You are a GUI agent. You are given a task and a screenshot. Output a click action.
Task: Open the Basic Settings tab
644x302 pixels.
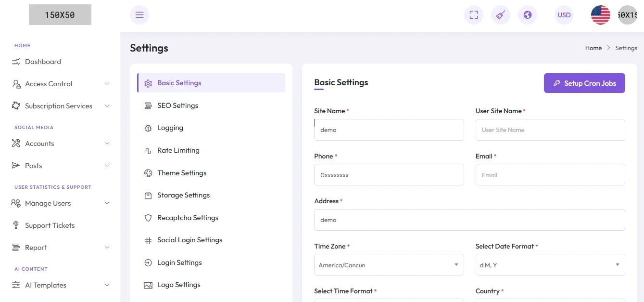tap(211, 83)
